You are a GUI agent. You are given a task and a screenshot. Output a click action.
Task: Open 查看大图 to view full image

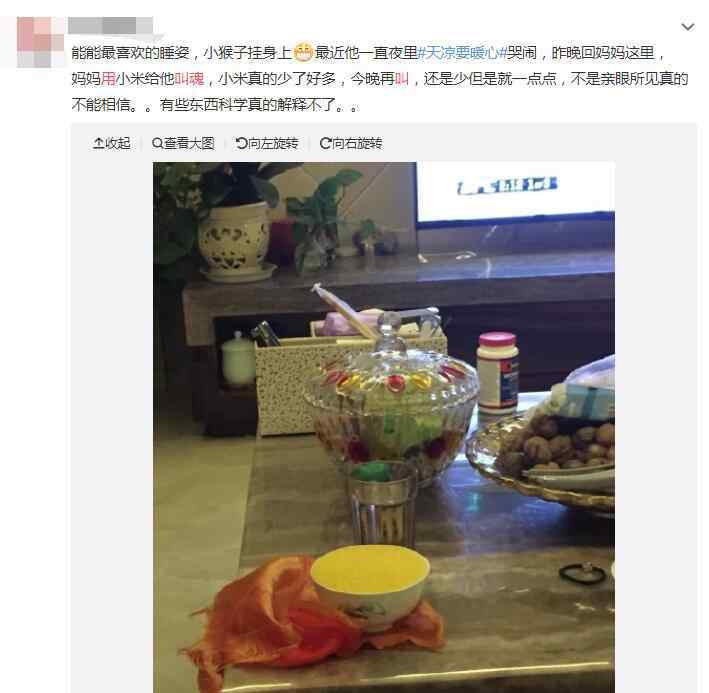tap(183, 143)
